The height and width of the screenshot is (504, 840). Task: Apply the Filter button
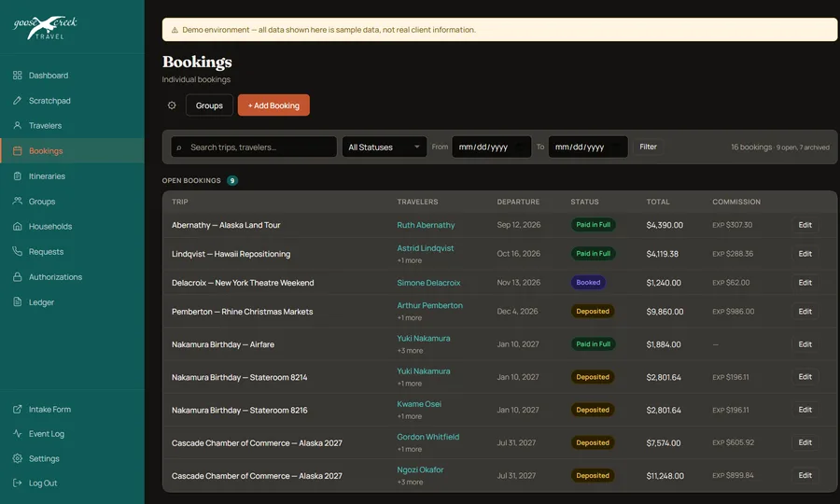click(x=649, y=147)
